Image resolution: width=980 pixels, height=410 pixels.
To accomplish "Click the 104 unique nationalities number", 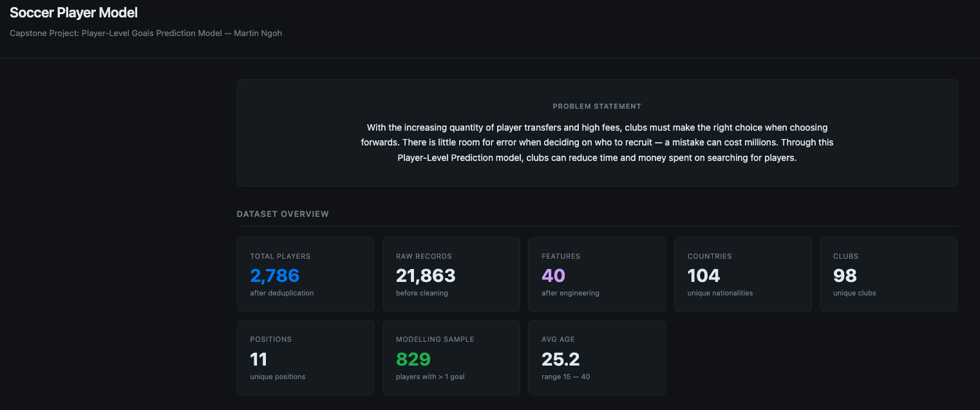I will (704, 276).
